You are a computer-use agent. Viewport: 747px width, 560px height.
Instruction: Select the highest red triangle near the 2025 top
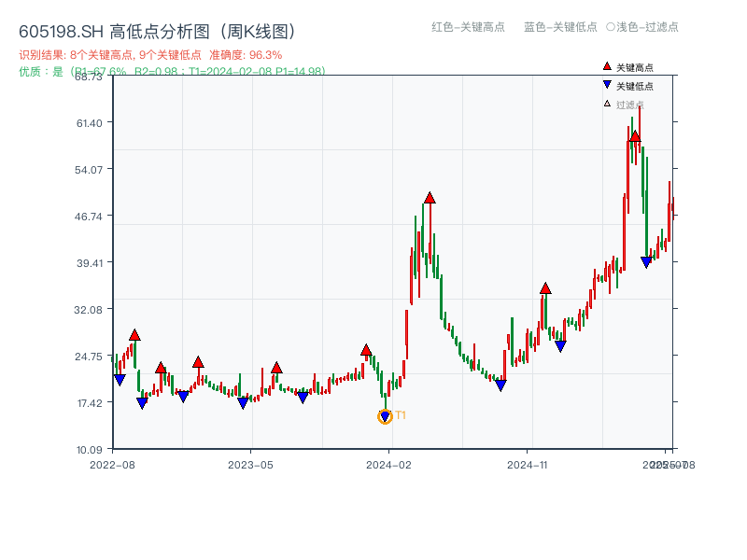[x=634, y=137]
